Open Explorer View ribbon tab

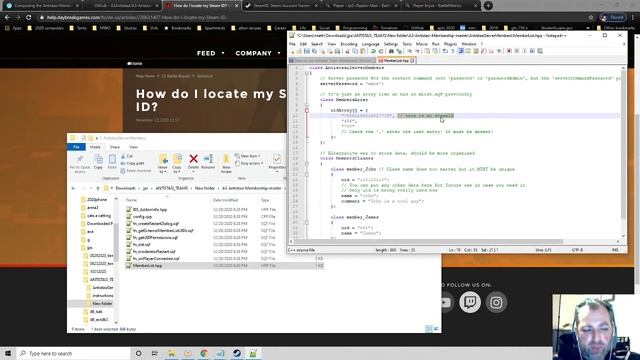(133, 147)
